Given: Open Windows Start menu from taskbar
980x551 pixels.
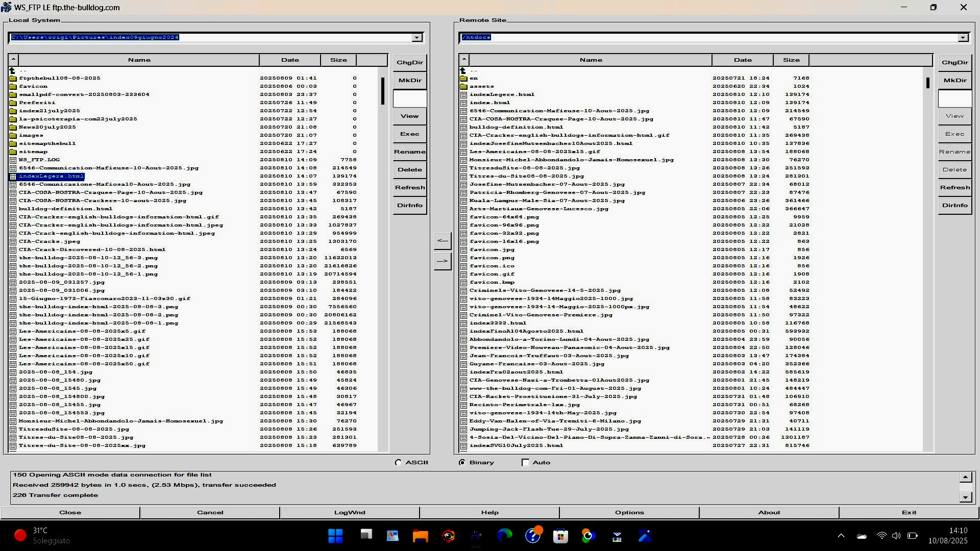Looking at the screenshot, I should (335, 536).
